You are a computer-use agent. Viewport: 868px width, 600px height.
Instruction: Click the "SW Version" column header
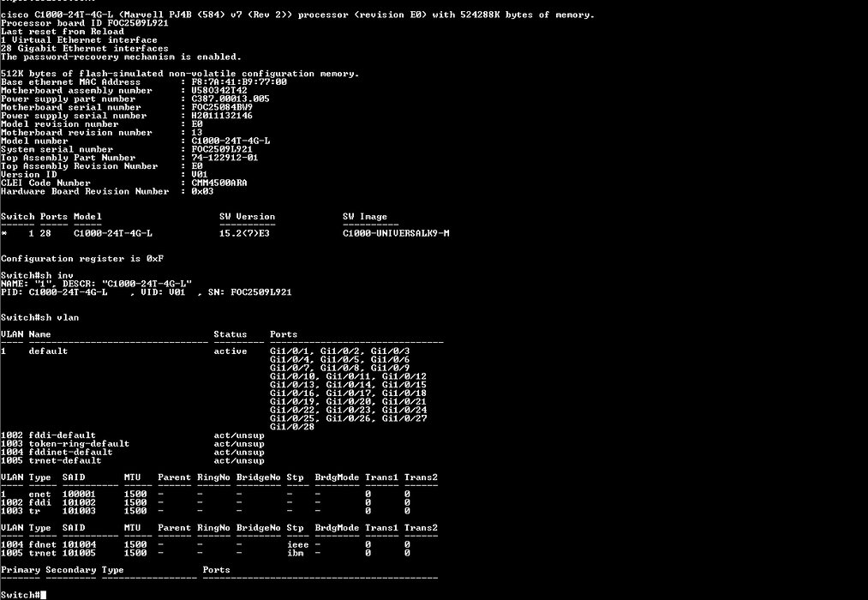247,216
